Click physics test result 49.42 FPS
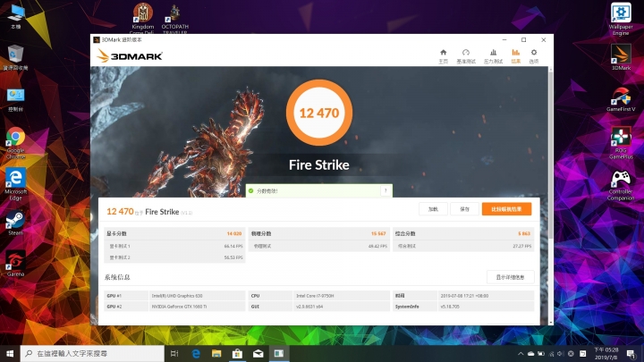This screenshot has width=644, height=362. point(377,247)
